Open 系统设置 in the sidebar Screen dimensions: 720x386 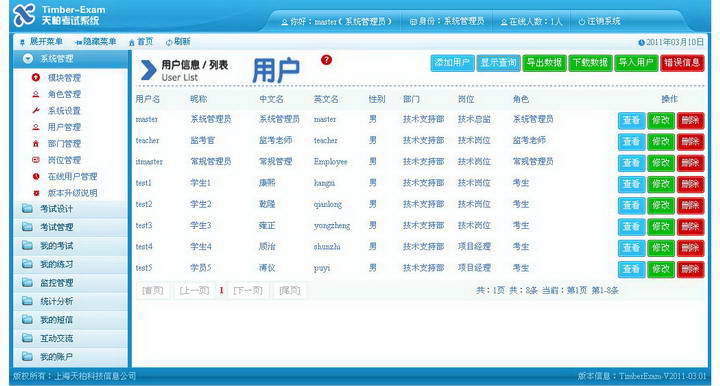[64, 111]
